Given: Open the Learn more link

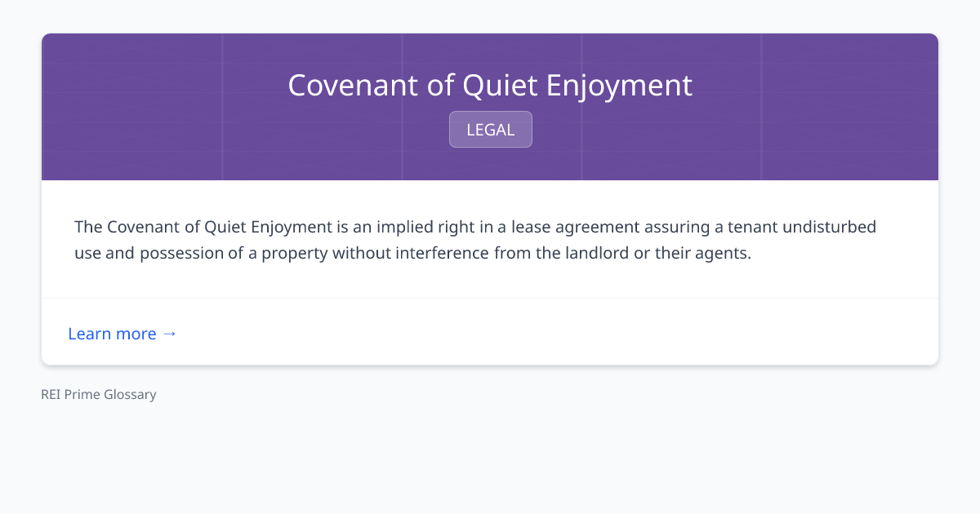Looking at the screenshot, I should tap(113, 334).
